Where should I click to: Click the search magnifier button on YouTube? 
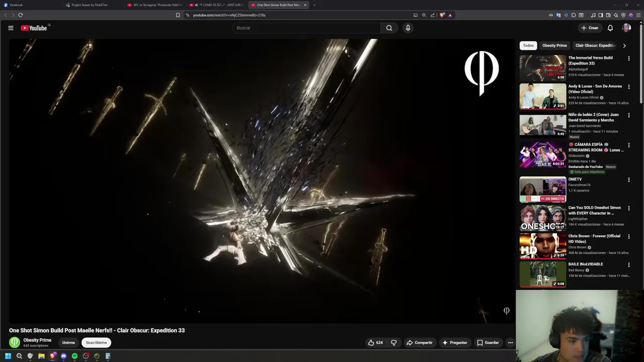click(389, 28)
